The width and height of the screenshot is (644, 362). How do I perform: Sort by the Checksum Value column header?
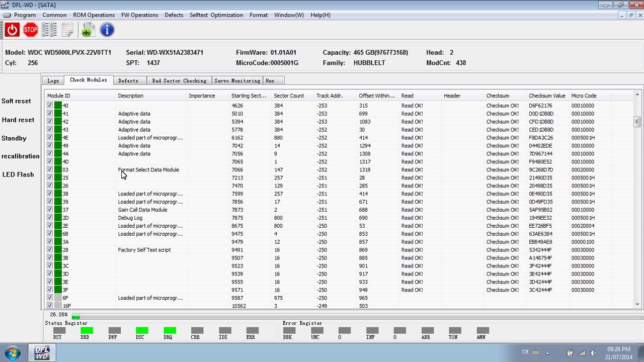tap(548, 96)
